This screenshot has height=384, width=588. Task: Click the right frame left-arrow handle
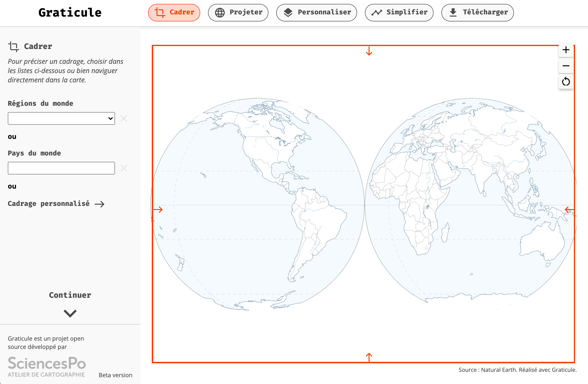569,210
